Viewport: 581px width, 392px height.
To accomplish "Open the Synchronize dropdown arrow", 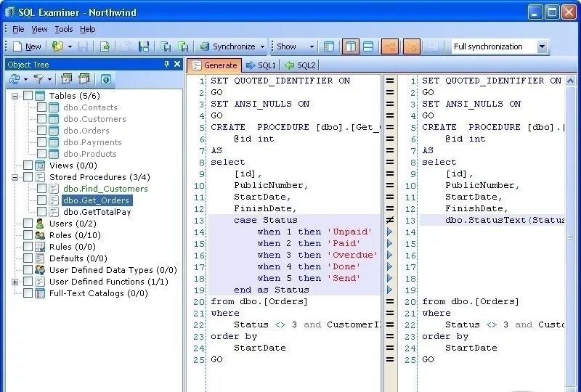I will coord(262,46).
